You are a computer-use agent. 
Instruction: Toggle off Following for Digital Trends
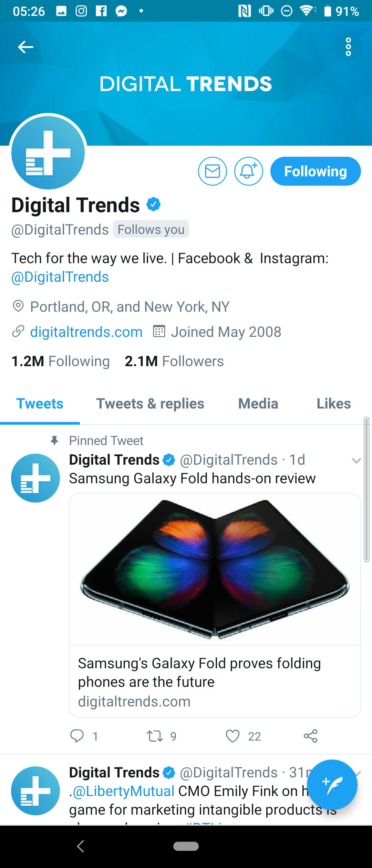tap(316, 171)
